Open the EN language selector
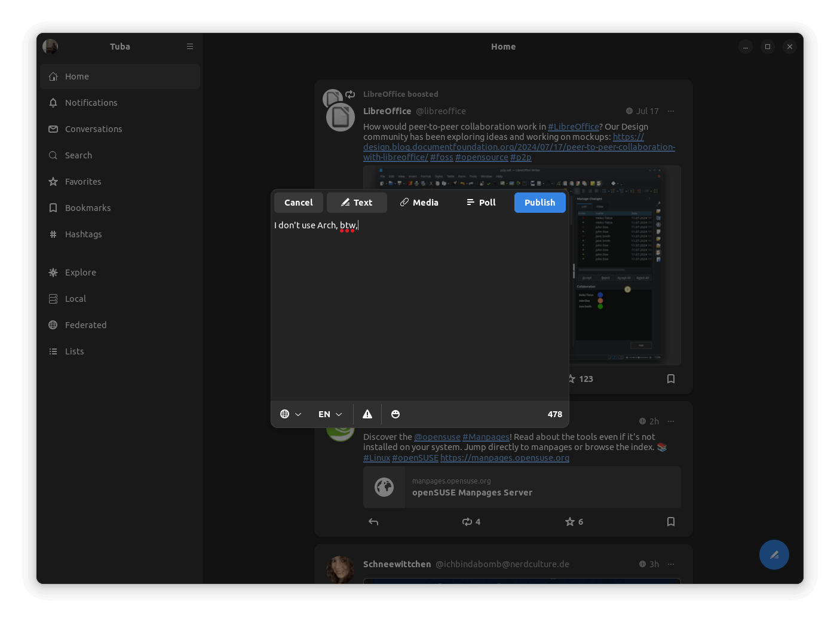 329,414
